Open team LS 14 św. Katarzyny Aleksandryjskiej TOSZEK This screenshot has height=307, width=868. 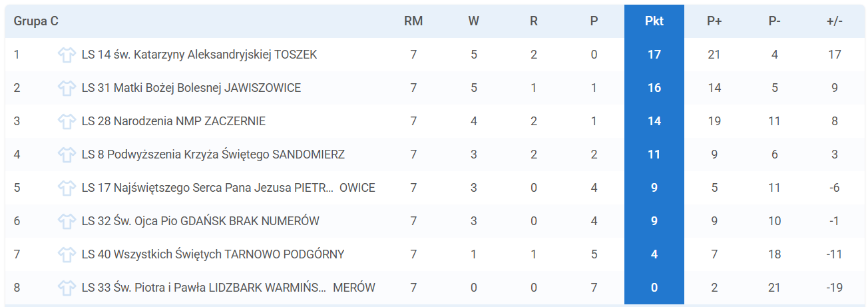pos(199,55)
